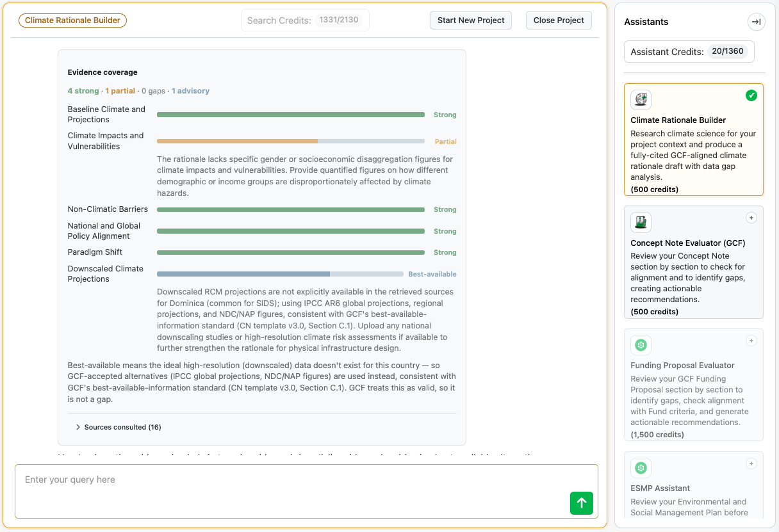The height and width of the screenshot is (532, 779).
Task: Click the '4 strong' summary label
Action: pos(83,91)
